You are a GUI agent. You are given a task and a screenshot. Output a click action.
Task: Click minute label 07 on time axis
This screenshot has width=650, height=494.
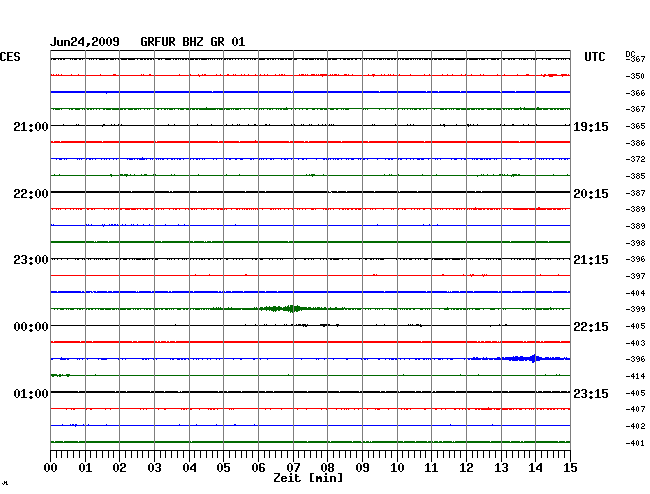coord(293,468)
